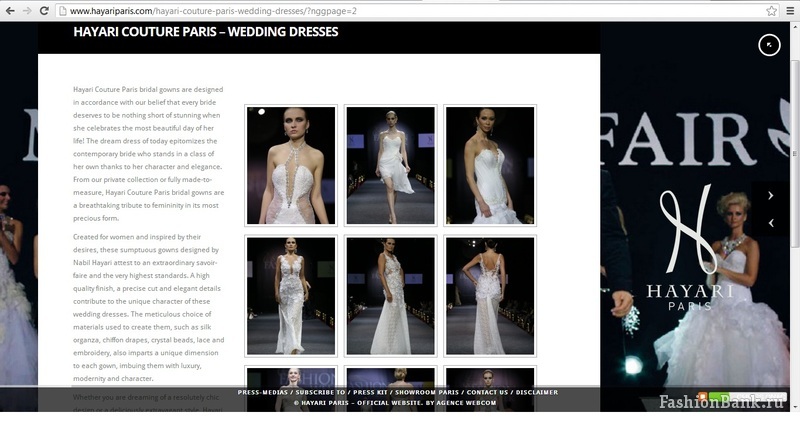The image size is (800, 426).
Task: Open the CONTACT US footer link
Action: click(487, 392)
